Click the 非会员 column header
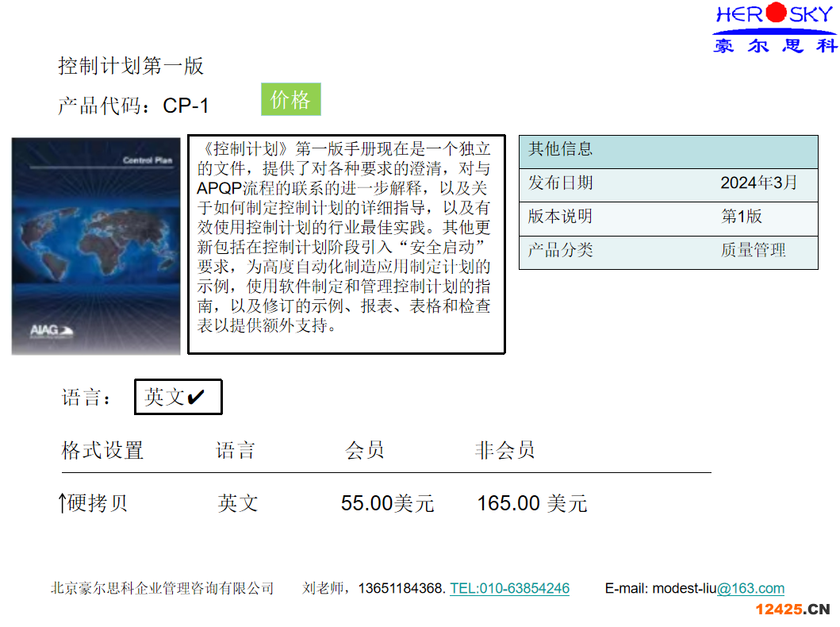The width and height of the screenshot is (840, 627). (x=504, y=450)
